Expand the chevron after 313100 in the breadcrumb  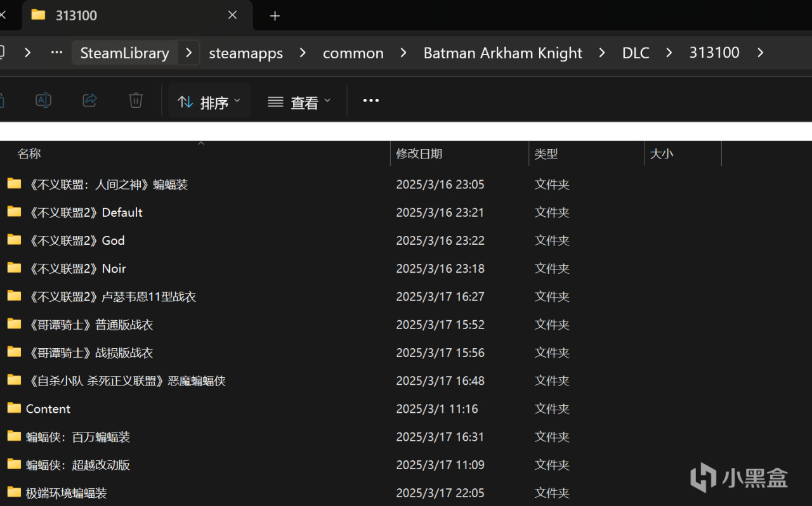click(760, 53)
